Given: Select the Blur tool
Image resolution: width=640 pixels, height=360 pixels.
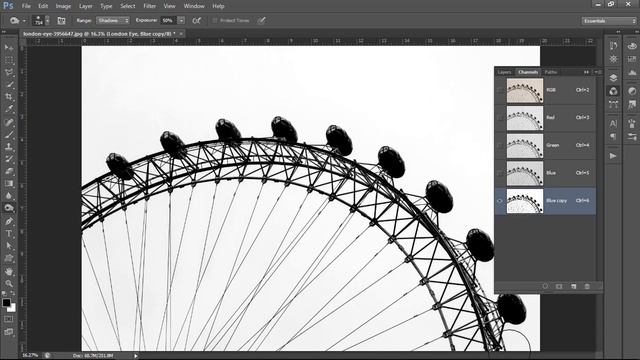Looking at the screenshot, I should click(9, 196).
